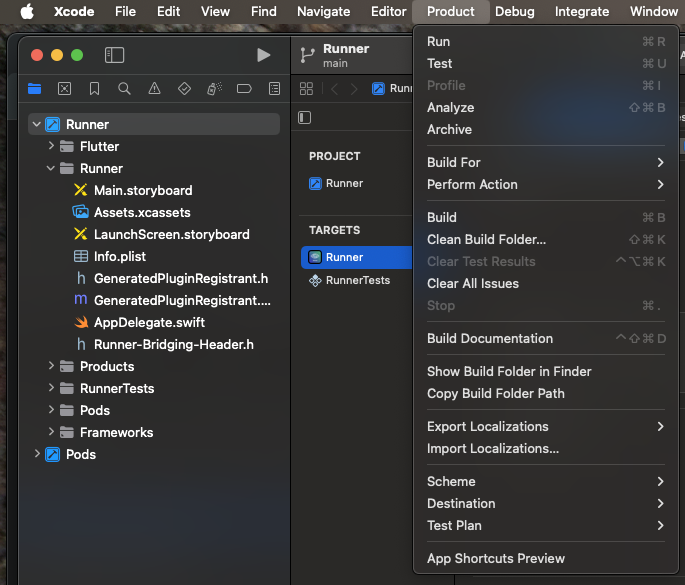Open the Bookmark navigator icon
This screenshot has height=585, width=685.
[x=94, y=89]
